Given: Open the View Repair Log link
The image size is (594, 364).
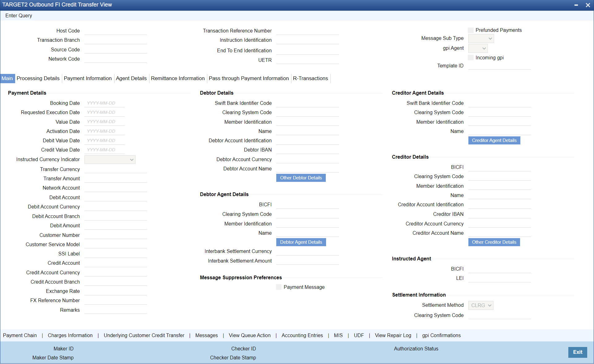Looking at the screenshot, I should click(x=393, y=336).
